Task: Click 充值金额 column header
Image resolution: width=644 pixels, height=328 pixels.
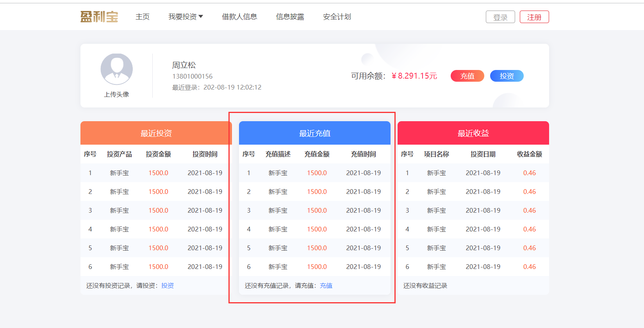Action: tap(317, 154)
